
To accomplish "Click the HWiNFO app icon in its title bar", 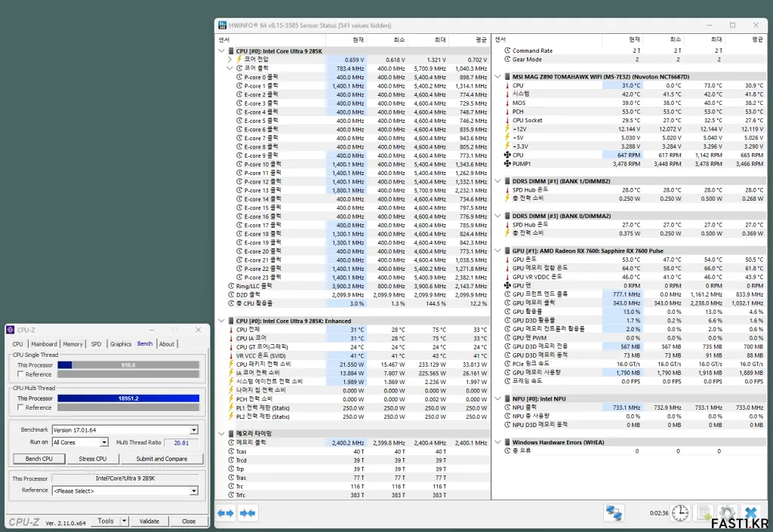I will 223,25.
